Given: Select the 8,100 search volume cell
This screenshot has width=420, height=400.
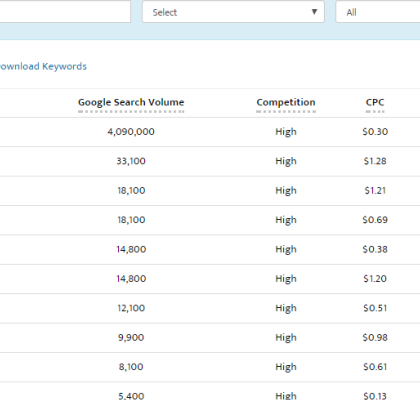Looking at the screenshot, I should coord(131,367).
